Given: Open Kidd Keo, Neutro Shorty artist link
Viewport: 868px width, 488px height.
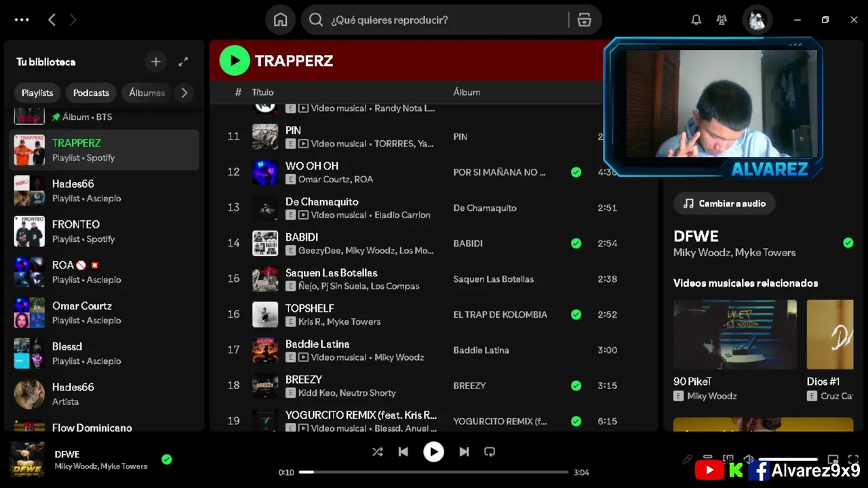Looking at the screenshot, I should 347,392.
